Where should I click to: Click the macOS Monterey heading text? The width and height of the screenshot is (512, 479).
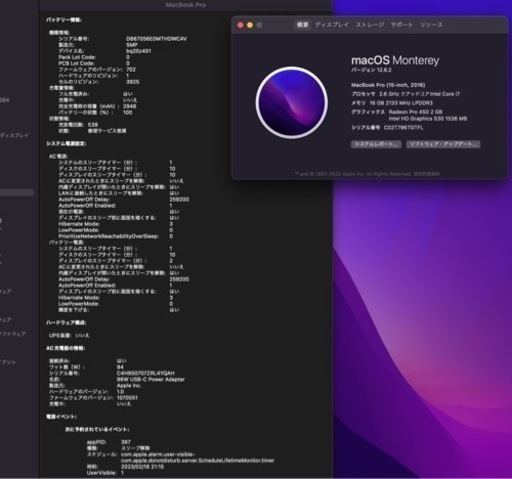[395, 60]
